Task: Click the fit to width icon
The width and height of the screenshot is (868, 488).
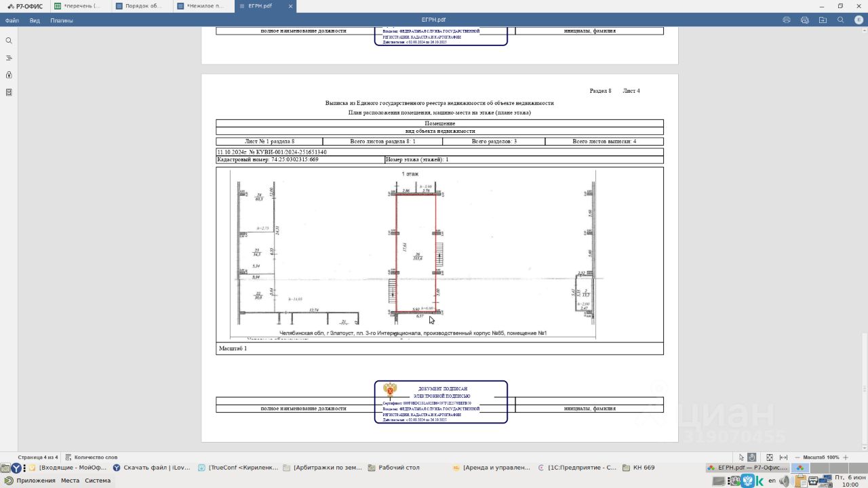Action: [784, 457]
